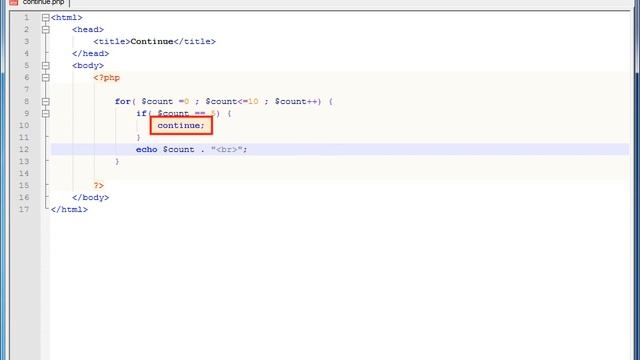Click line number 7 in the gutter
Image resolution: width=640 pixels, height=360 pixels.
pos(27,89)
